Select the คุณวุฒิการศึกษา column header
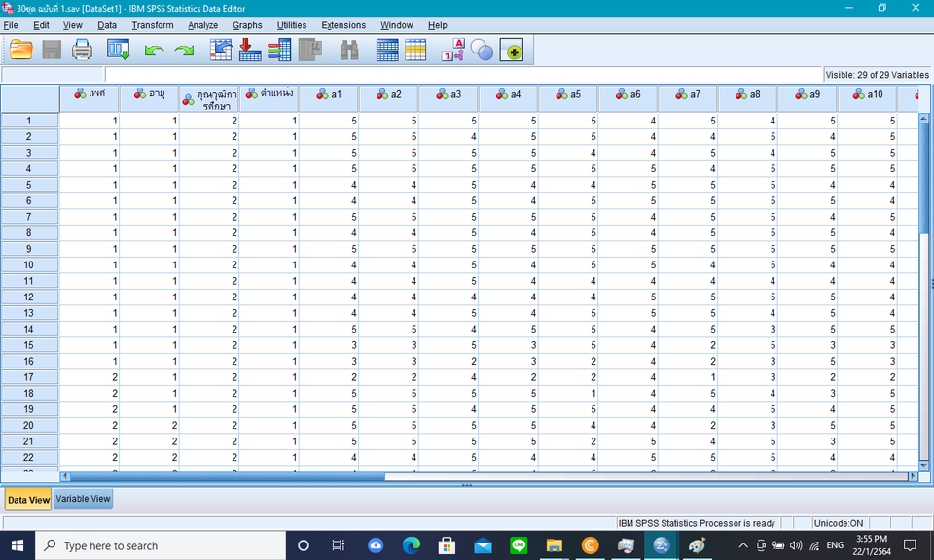This screenshot has width=934, height=560. pos(209,98)
